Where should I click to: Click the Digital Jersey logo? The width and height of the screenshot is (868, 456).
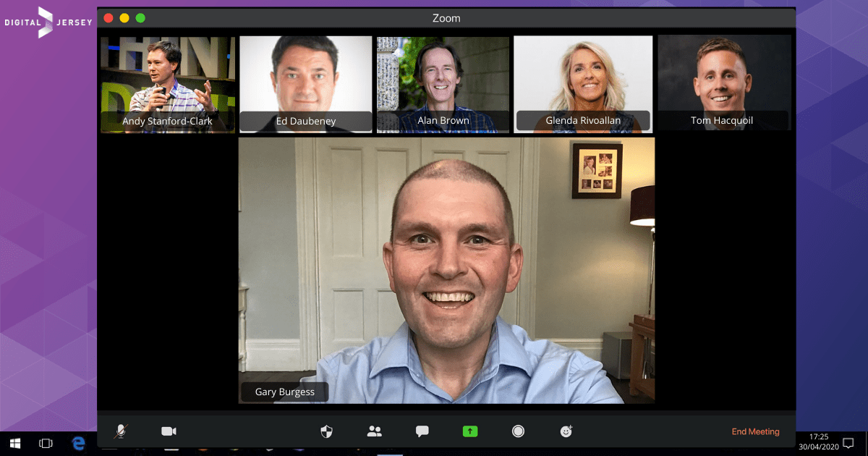point(48,22)
